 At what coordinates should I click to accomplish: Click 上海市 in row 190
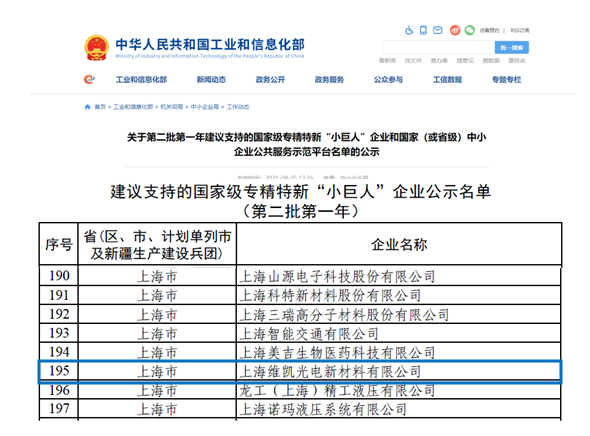click(x=157, y=276)
